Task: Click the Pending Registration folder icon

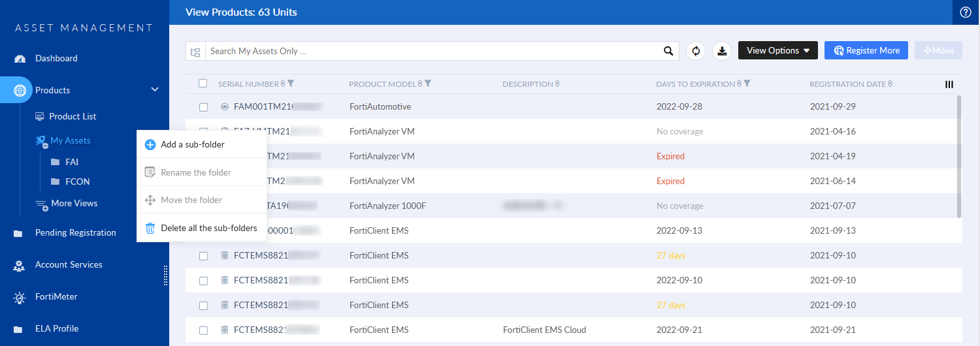Action: tap(18, 233)
